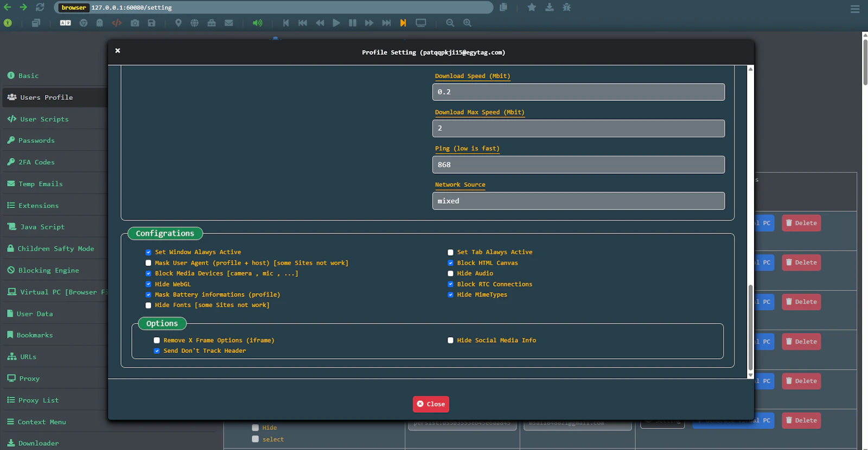The height and width of the screenshot is (450, 868).
Task: Enable Hide Audio checkbox
Action: coord(450,274)
